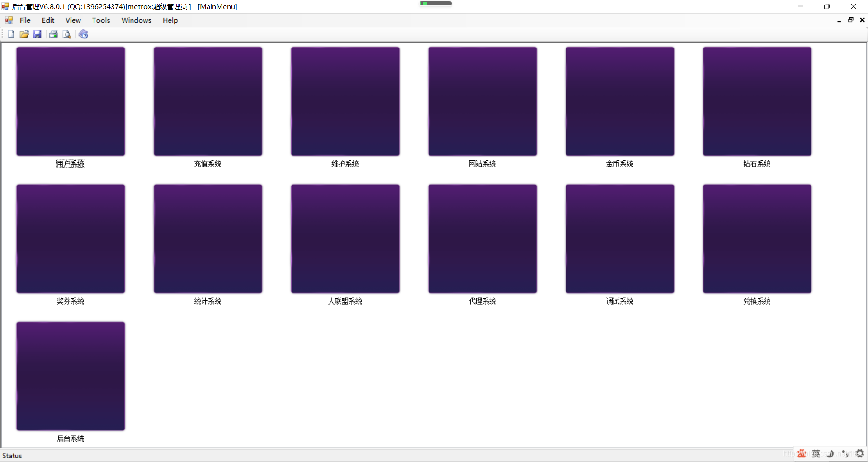
Task: Minimize the MainMenu child window
Action: 839,20
